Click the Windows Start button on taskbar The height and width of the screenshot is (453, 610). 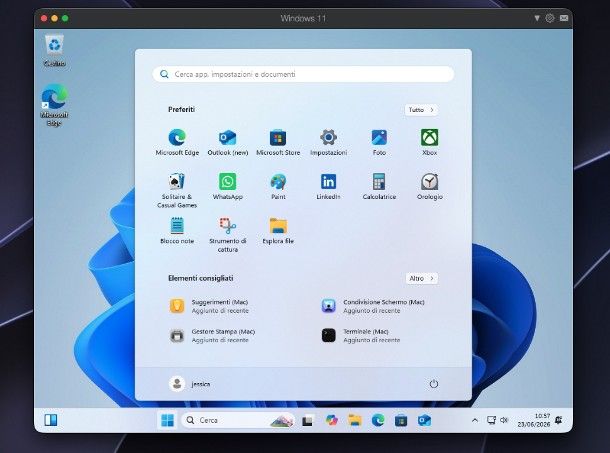pyautogui.click(x=167, y=420)
